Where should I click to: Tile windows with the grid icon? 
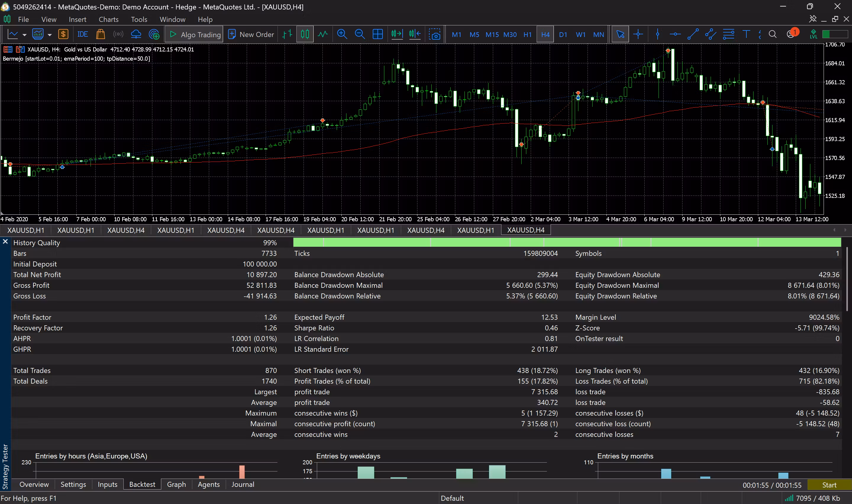pyautogui.click(x=377, y=34)
